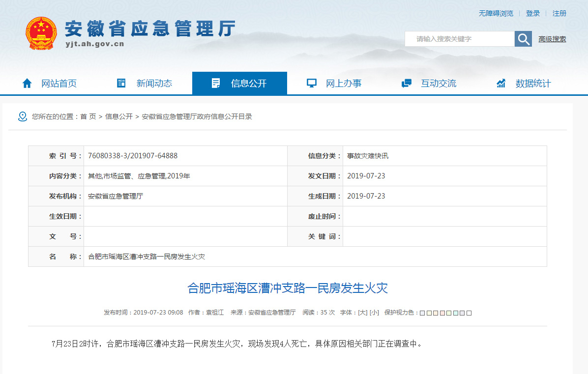This screenshot has width=588, height=374.
Task: Select the 信息公开 tab
Action: [x=239, y=83]
